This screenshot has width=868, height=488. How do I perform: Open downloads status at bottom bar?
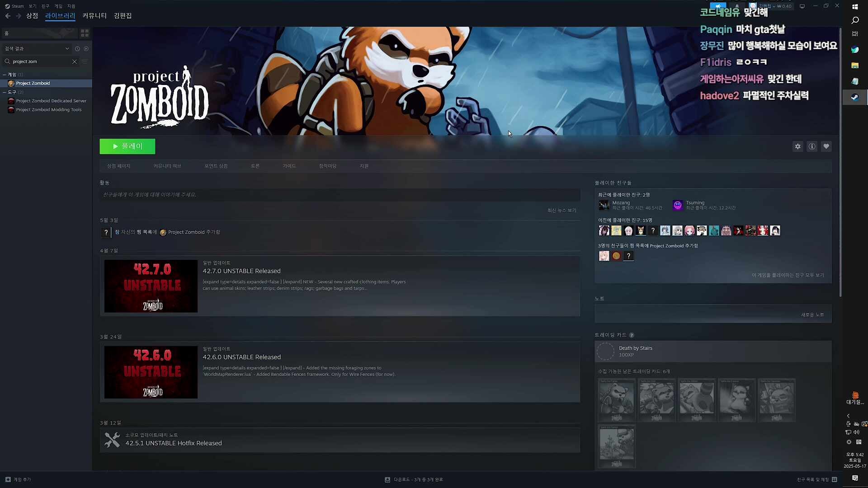point(414,480)
